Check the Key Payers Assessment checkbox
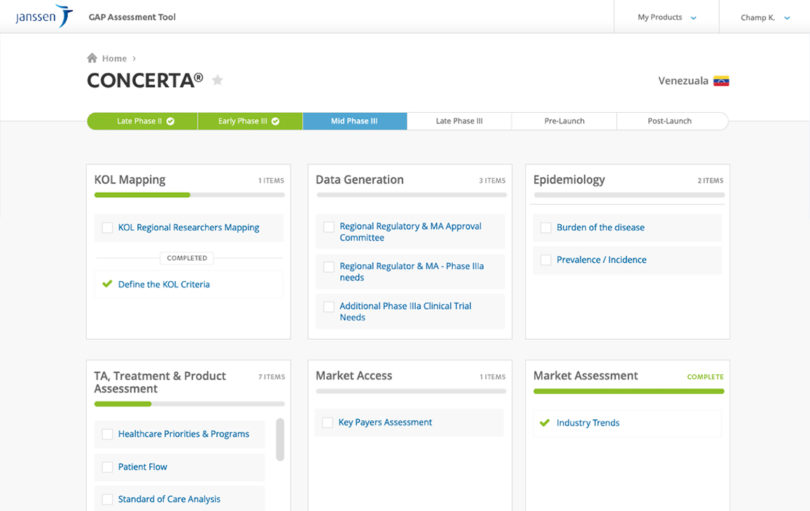The height and width of the screenshot is (511, 810). click(328, 422)
